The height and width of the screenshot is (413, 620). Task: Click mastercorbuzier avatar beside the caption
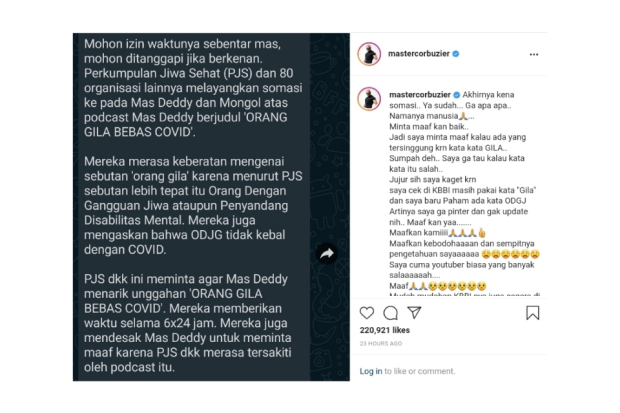tap(369, 99)
